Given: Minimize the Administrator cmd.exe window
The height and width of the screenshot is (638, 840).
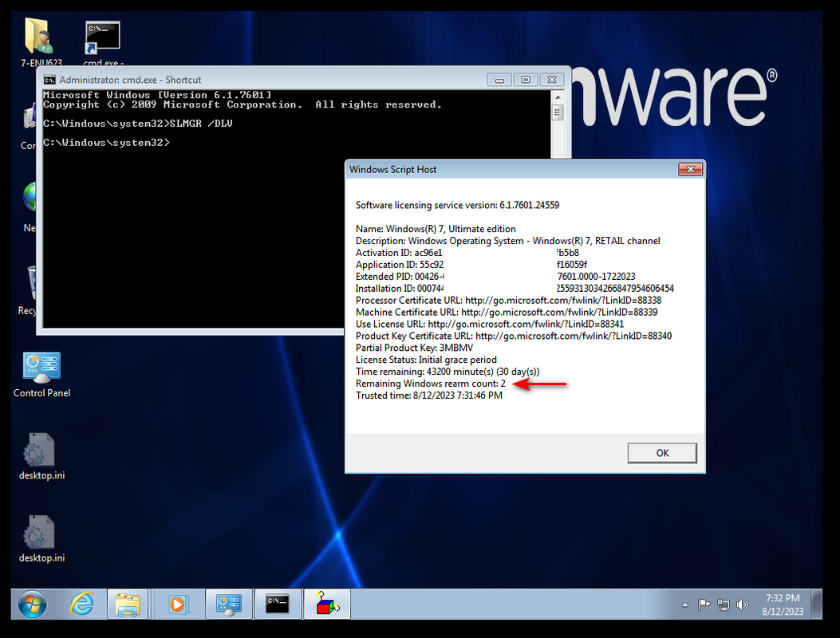Looking at the screenshot, I should [x=499, y=80].
